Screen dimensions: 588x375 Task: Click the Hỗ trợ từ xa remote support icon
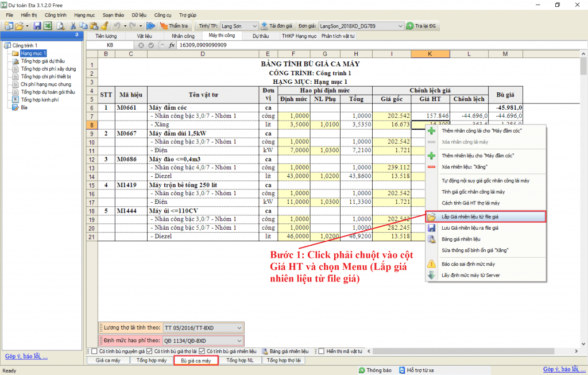pos(402,370)
